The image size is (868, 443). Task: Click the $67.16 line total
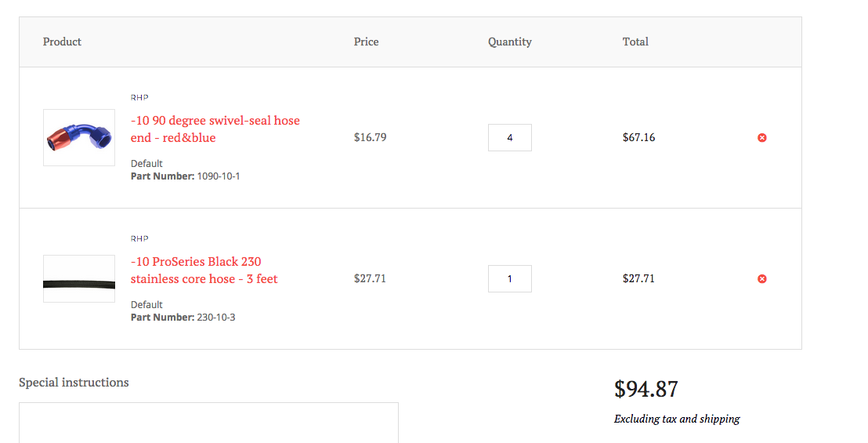(638, 138)
